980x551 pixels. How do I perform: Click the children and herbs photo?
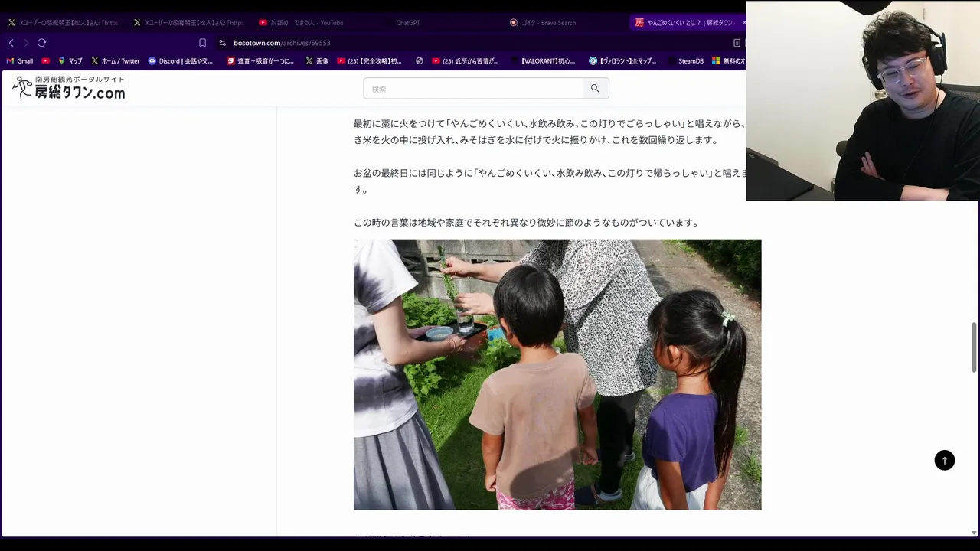[x=557, y=374]
